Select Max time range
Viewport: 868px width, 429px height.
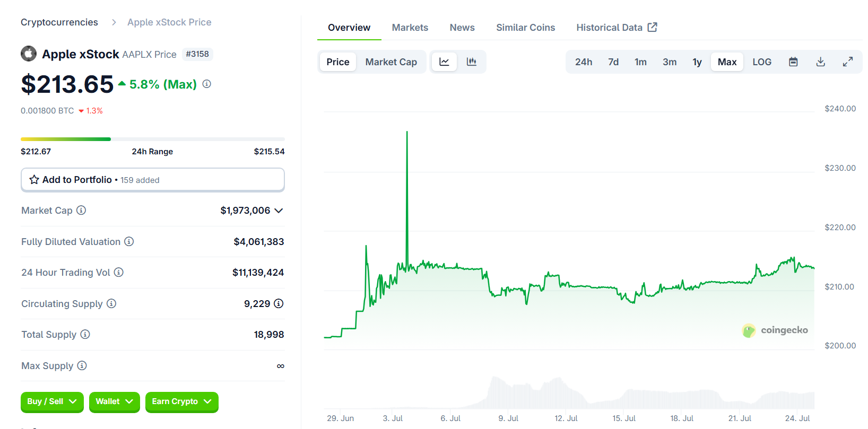pos(727,62)
